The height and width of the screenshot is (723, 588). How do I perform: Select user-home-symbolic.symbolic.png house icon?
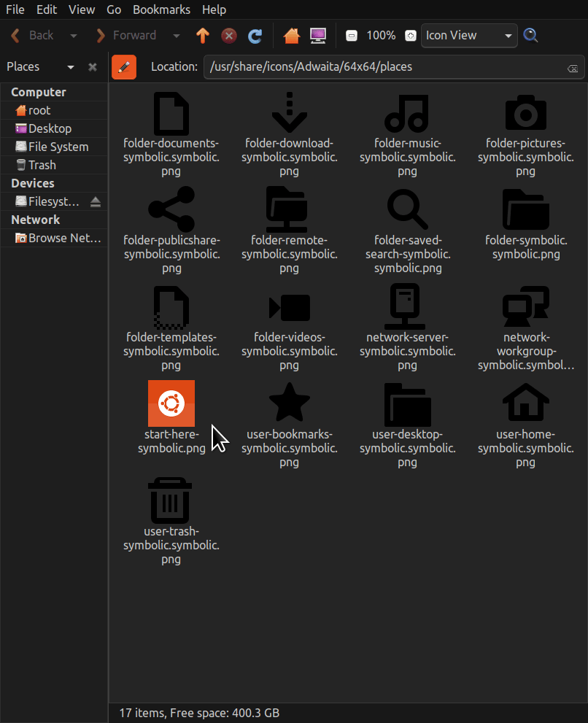[x=526, y=403]
